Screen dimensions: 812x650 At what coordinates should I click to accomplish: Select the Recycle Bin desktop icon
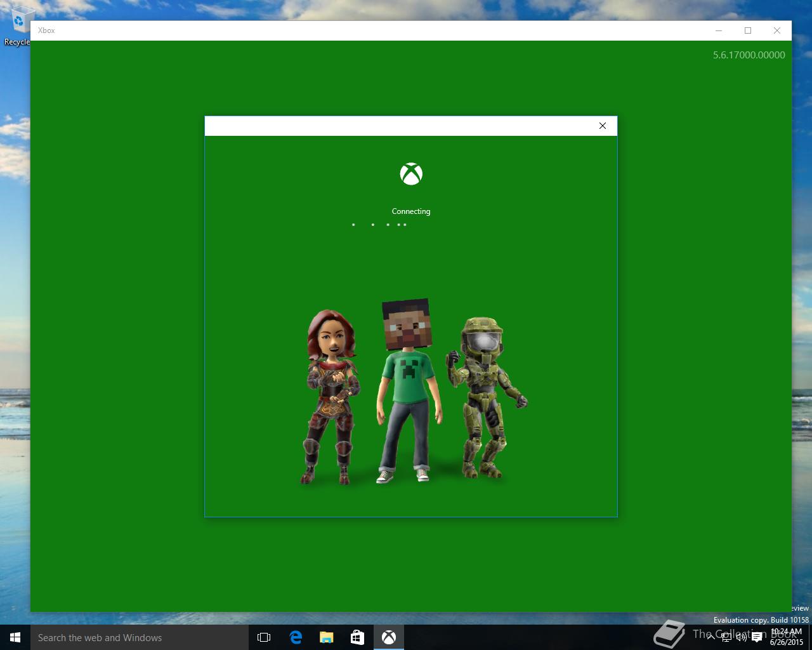(x=18, y=27)
